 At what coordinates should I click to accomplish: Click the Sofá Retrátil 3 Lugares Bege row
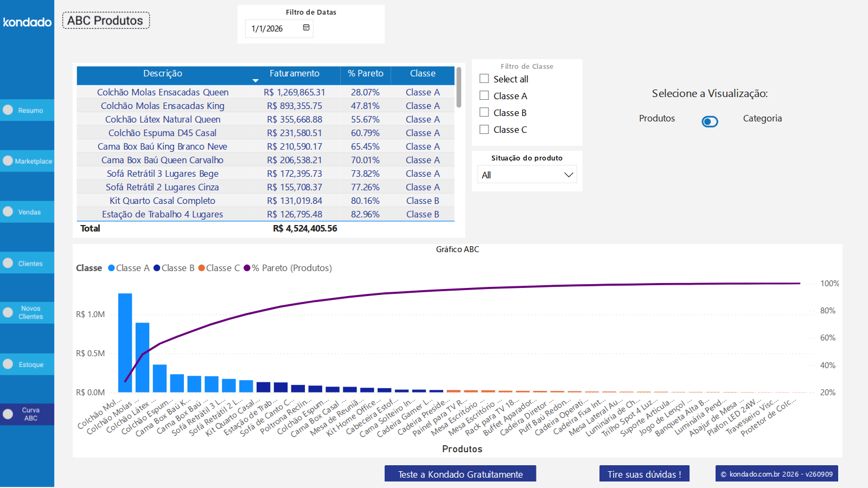coord(266,174)
